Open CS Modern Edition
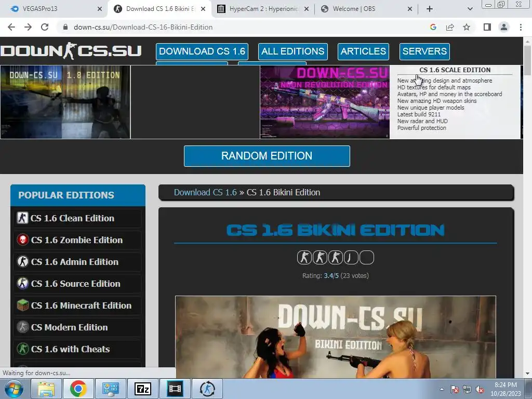532x399 pixels. [78, 327]
